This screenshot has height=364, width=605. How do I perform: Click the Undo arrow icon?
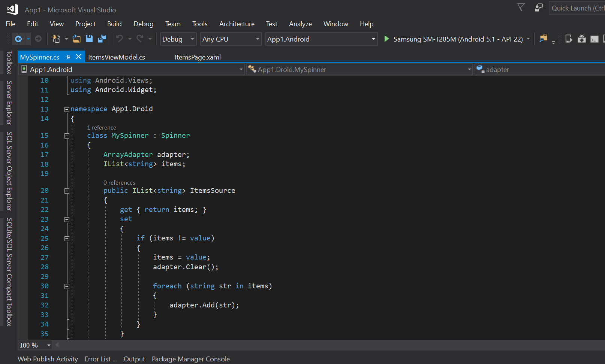click(x=120, y=39)
